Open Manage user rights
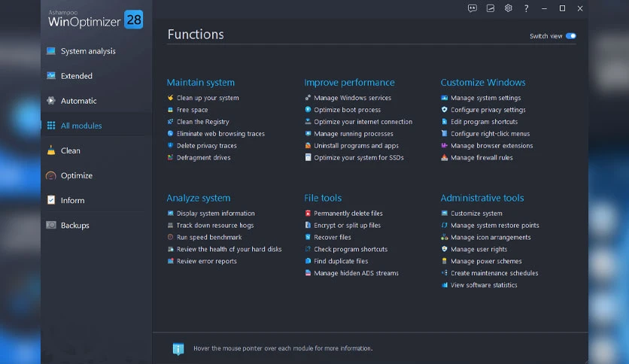The height and width of the screenshot is (364, 629). coord(479,249)
